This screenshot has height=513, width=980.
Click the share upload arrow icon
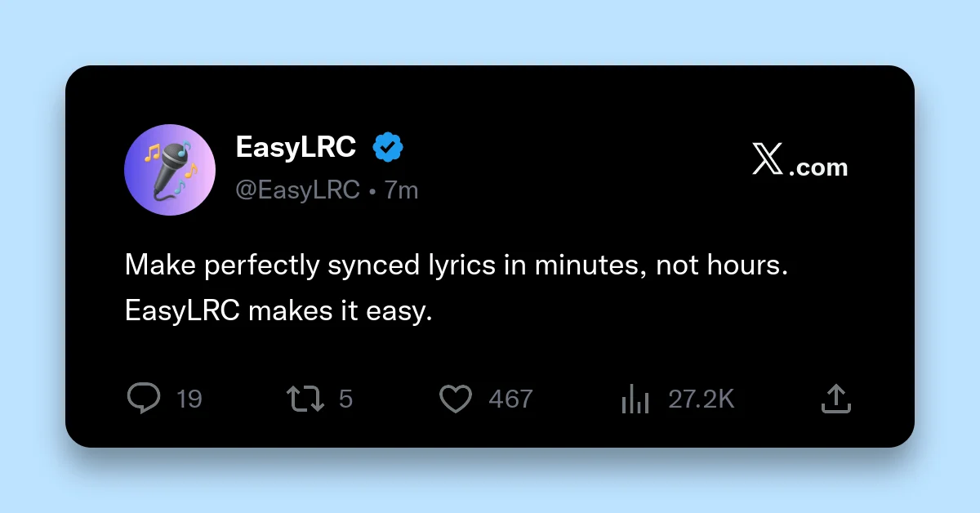pos(835,399)
